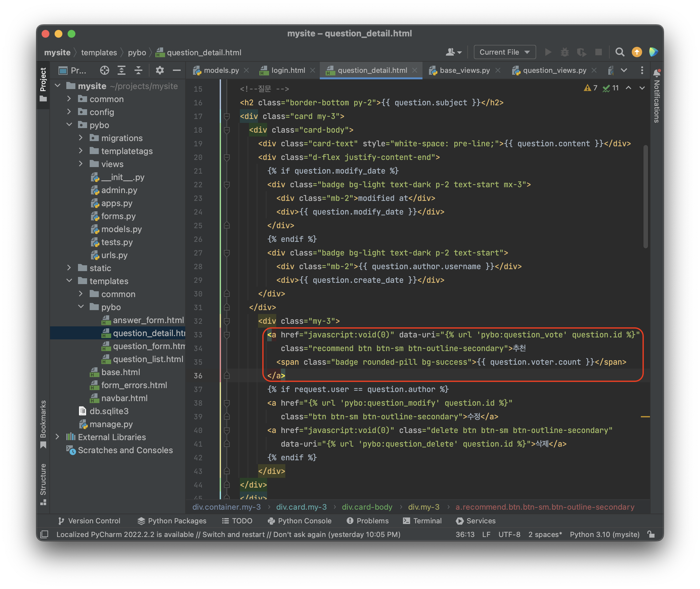
Task: Open the Current File run configuration dropdown
Action: click(504, 52)
